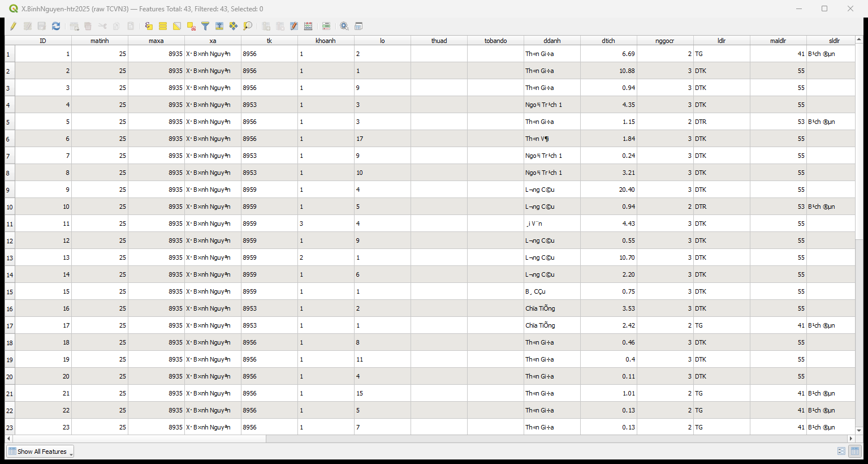Open the filter funnel icon in toolbar
Image resolution: width=868 pixels, height=464 pixels.
(x=205, y=26)
